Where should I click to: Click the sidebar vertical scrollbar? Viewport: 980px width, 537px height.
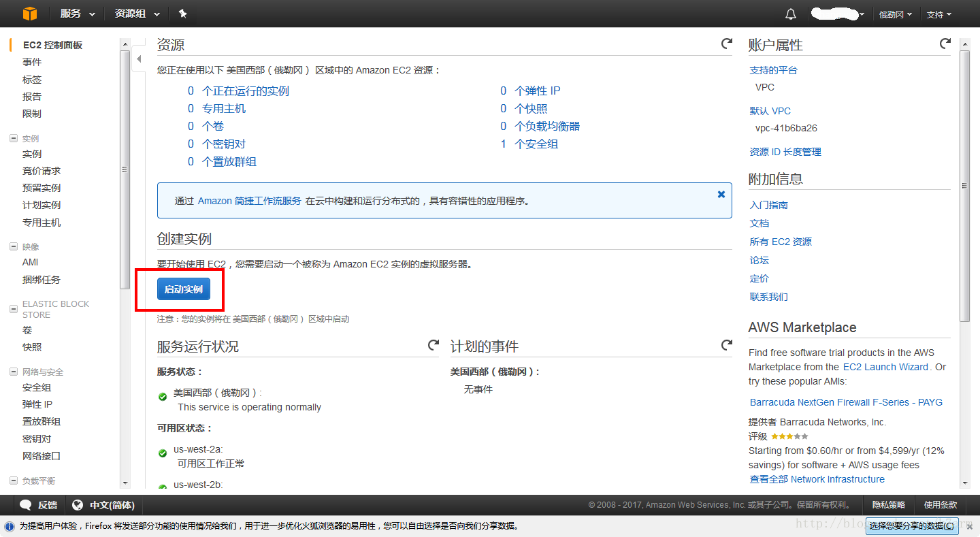pyautogui.click(x=125, y=170)
